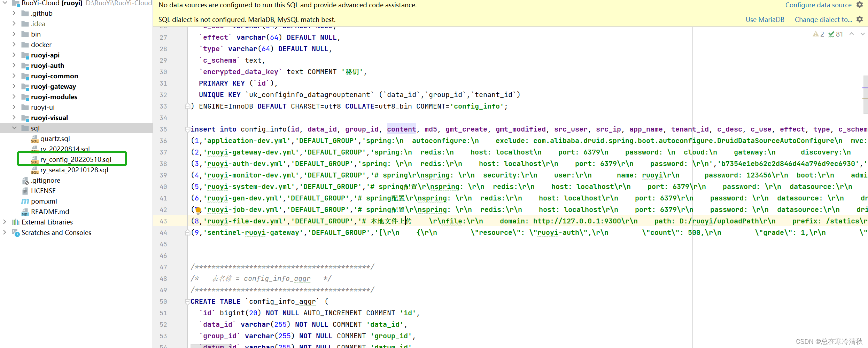The height and width of the screenshot is (348, 868).
Task: Click 'ruoyi-file-dev.yml' text on line 43
Action: 245,221
